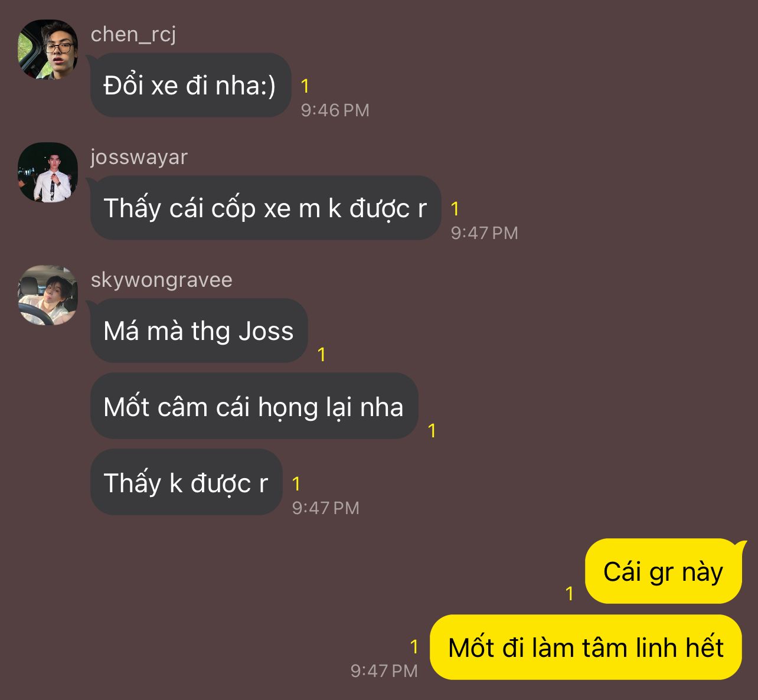Select yellow bubble 'Mốt đi làm tâm linh hết'
The image size is (758, 700).
point(586,647)
